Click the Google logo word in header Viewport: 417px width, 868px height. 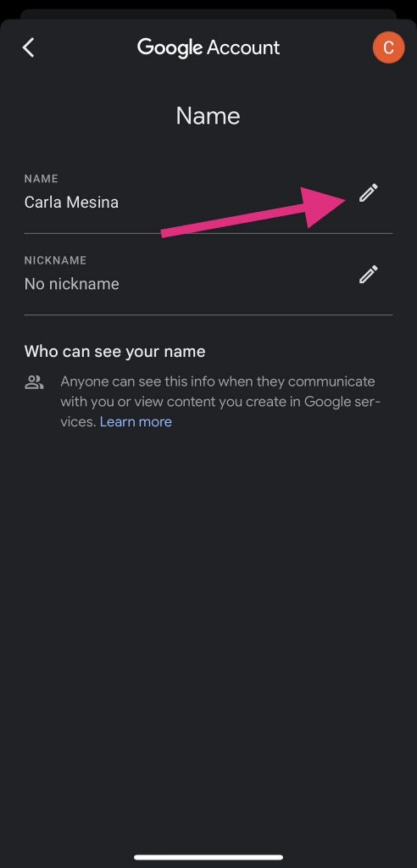(x=170, y=48)
